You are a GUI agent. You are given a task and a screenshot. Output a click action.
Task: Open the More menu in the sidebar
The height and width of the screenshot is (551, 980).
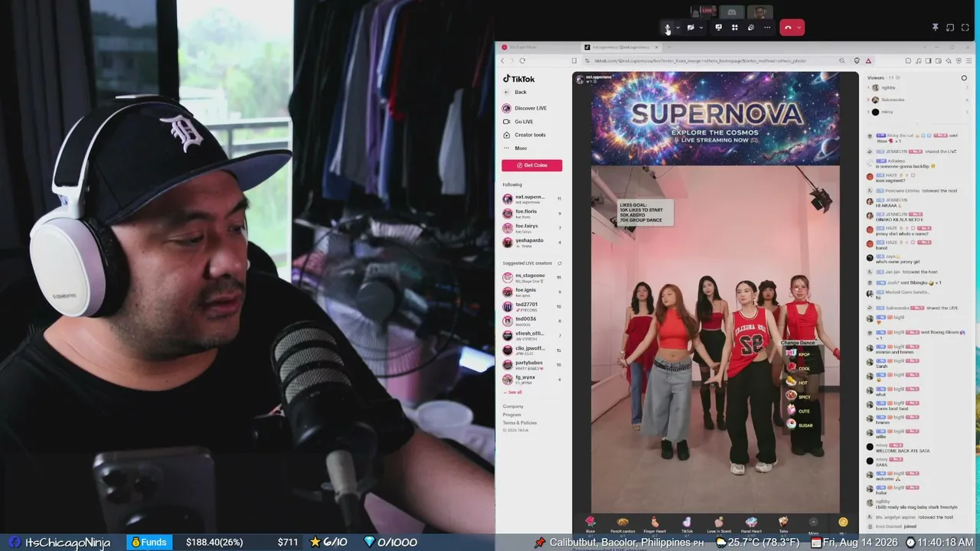515,148
